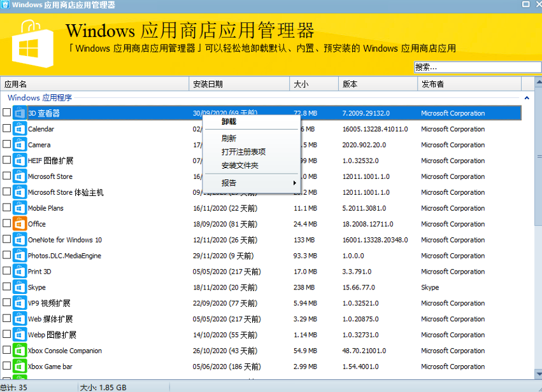Sort by the 大小 column header
This screenshot has height=392, width=542.
tap(314, 84)
